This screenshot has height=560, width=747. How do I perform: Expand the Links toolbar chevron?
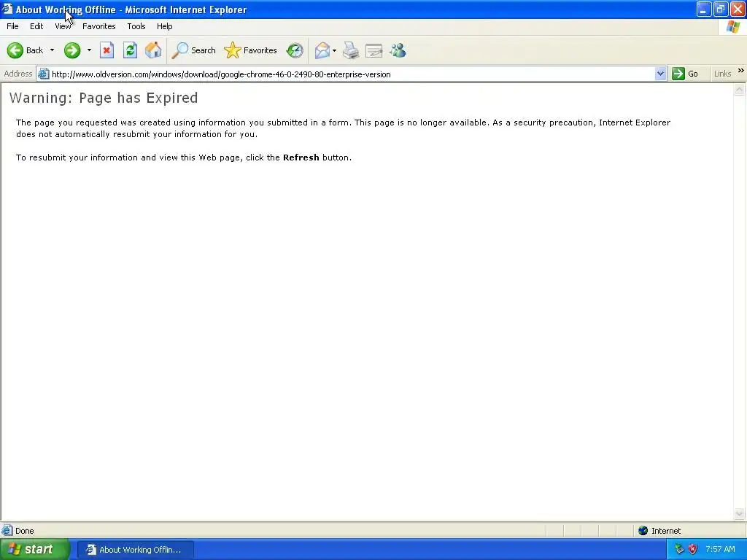pyautogui.click(x=741, y=71)
